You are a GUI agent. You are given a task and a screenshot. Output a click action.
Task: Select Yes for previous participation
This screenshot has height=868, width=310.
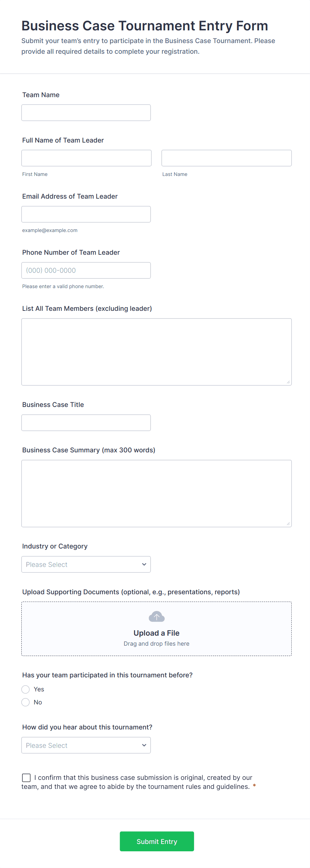tap(26, 689)
